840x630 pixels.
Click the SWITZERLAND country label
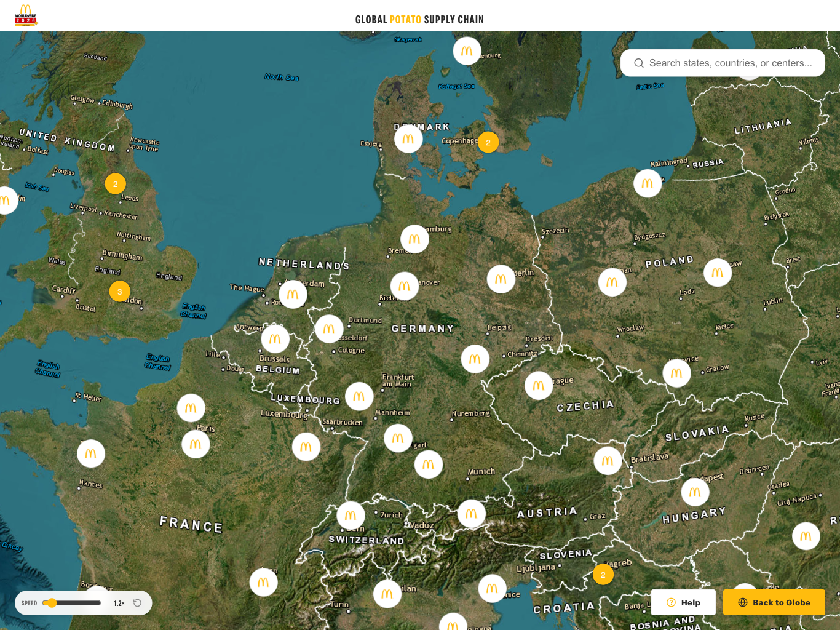367,540
